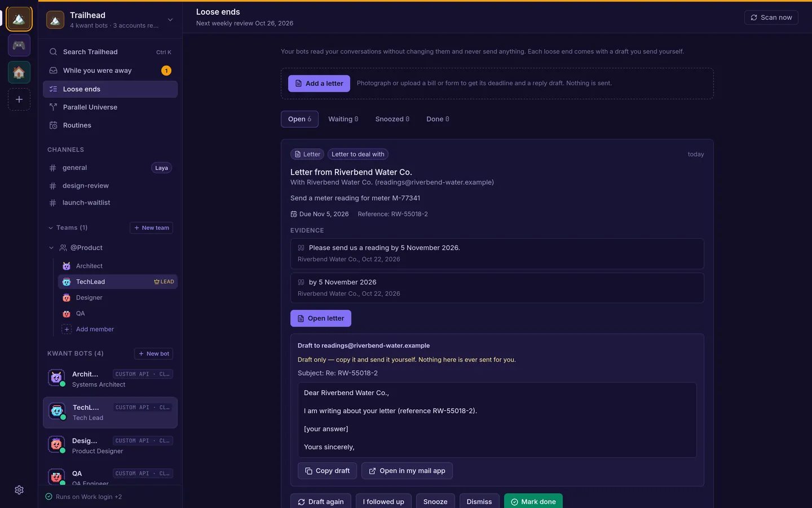Click Scan now button
This screenshot has width=812, height=508.
tap(771, 17)
